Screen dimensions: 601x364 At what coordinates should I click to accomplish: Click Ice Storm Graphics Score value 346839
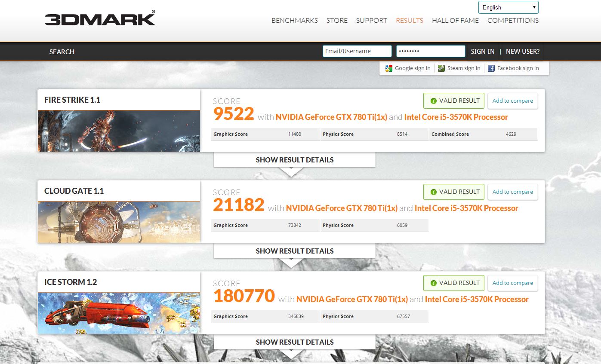click(296, 316)
